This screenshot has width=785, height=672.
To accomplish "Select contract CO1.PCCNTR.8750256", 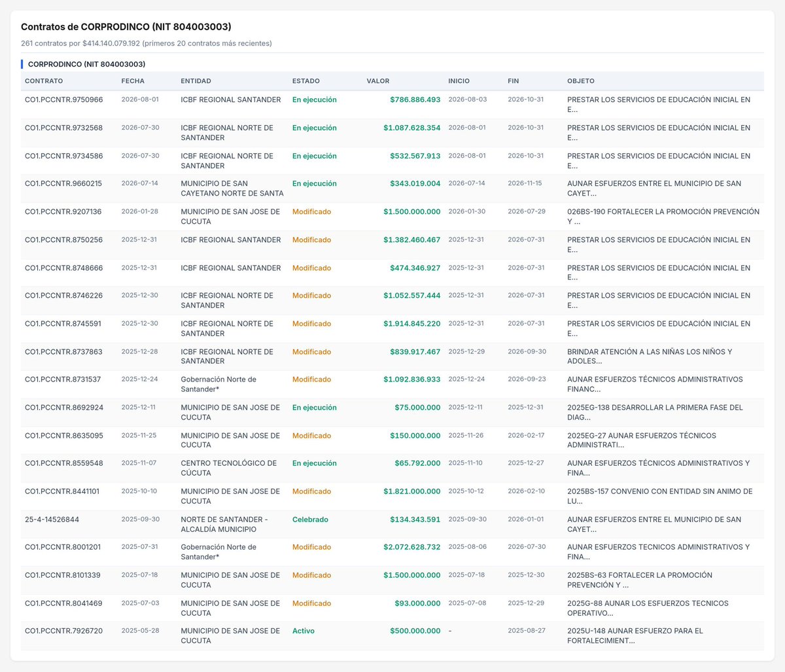I will [x=64, y=239].
